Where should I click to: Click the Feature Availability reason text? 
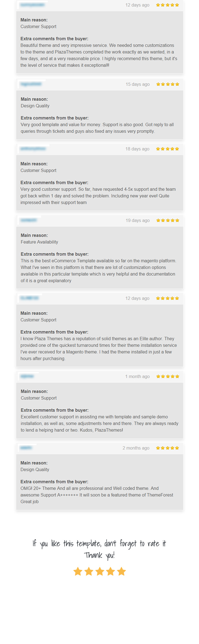click(39, 242)
